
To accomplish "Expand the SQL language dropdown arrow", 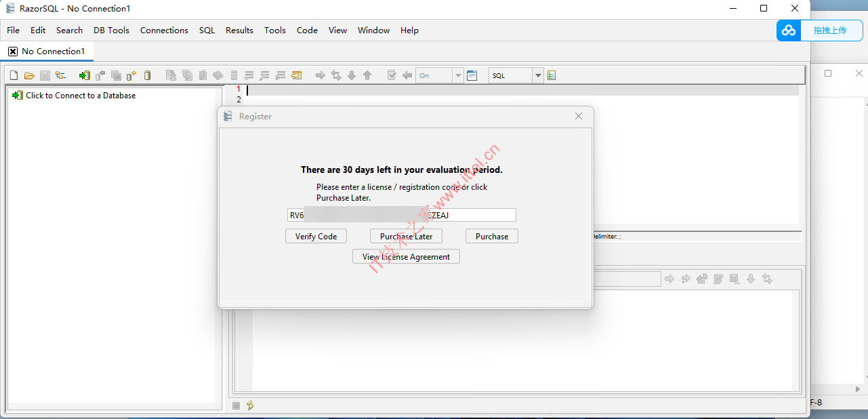I will tap(538, 75).
